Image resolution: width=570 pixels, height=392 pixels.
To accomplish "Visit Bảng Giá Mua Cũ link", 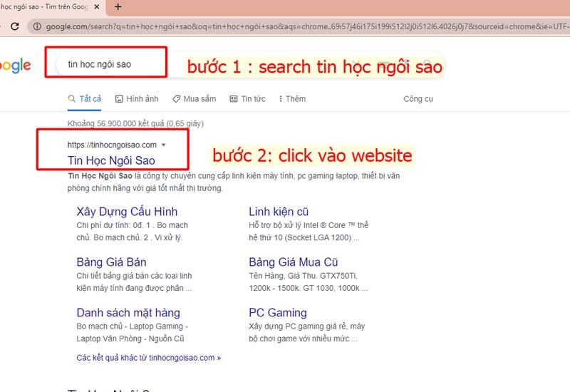I will (294, 262).
